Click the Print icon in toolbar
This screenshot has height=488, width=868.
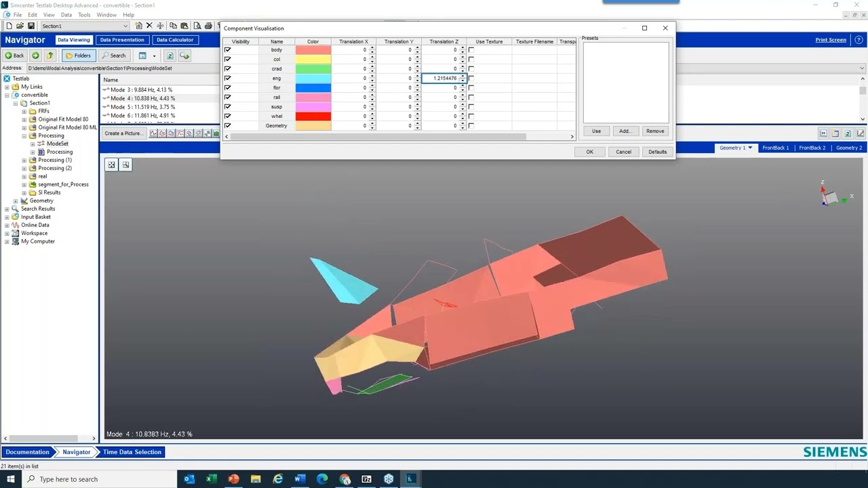(208, 26)
